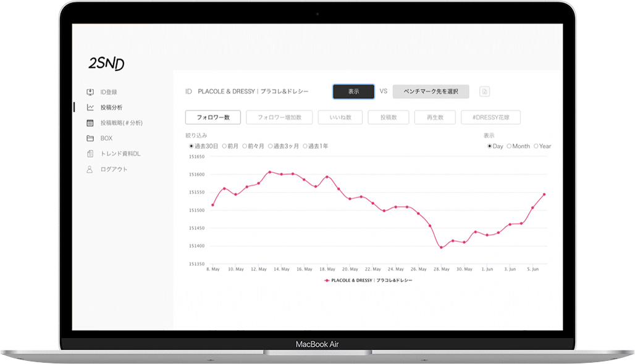Click the 投稿分析 chart icon

[90, 107]
